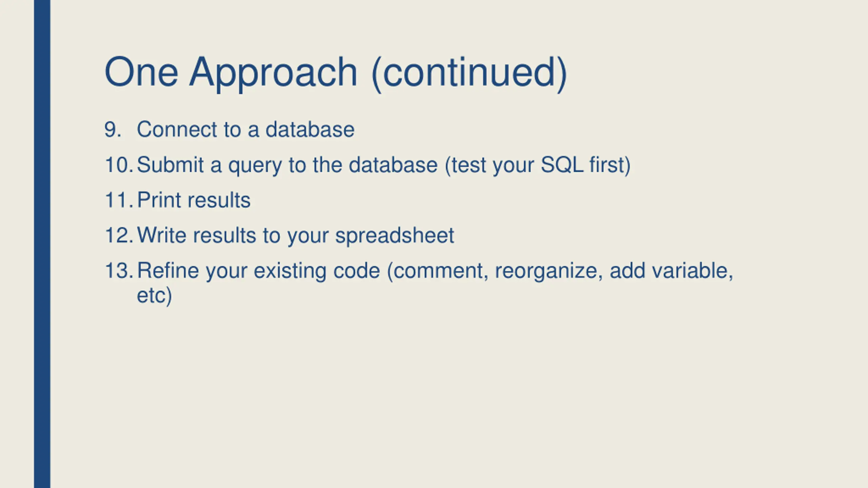This screenshot has height=488, width=868.
Task: Click the list number 11 marker
Action: point(119,200)
